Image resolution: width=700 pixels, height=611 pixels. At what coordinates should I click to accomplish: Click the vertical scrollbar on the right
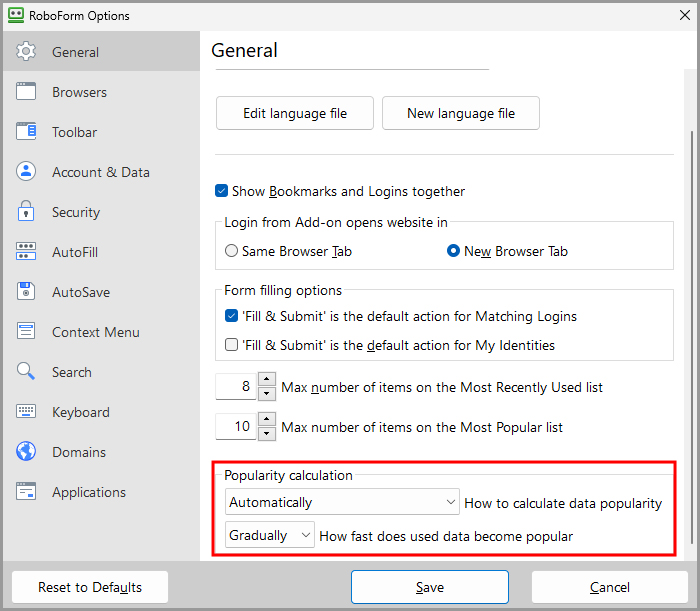[x=692, y=337]
